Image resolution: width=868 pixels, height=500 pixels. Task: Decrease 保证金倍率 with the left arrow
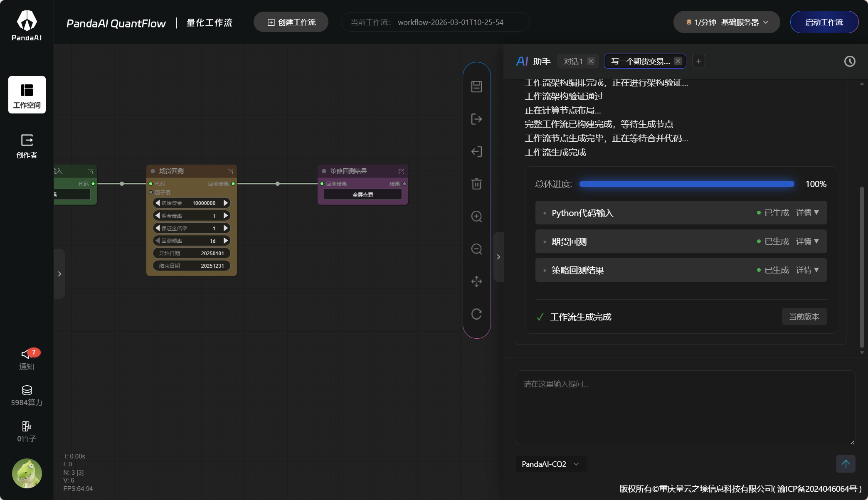158,228
